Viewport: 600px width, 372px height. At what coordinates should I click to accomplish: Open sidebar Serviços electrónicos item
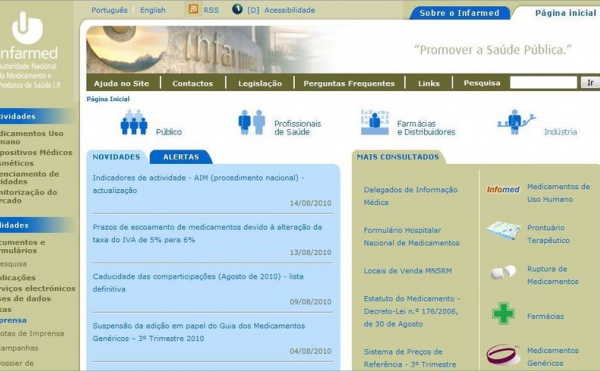tap(38, 288)
